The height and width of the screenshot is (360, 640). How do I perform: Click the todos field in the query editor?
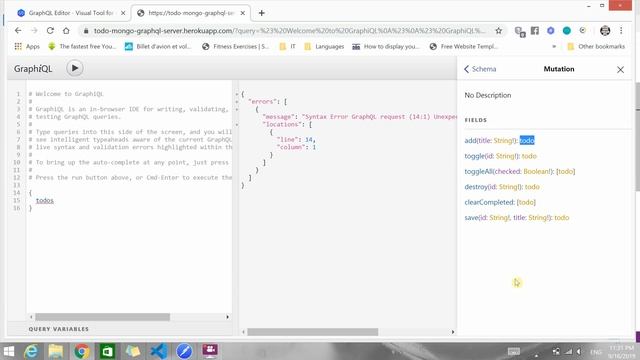click(x=44, y=200)
